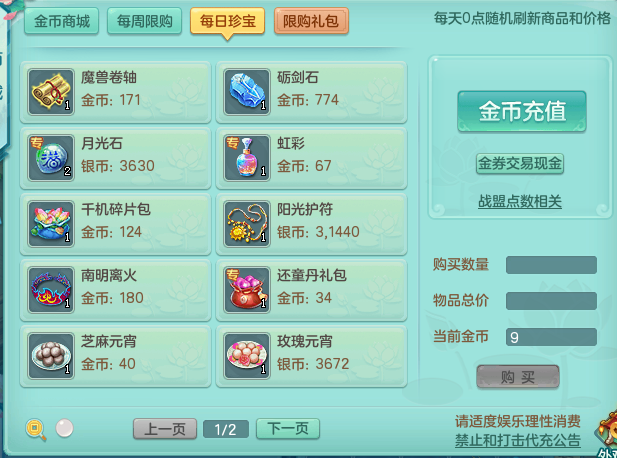
Task: Choose the 阳光护符 amulet icon
Action: pos(247,224)
